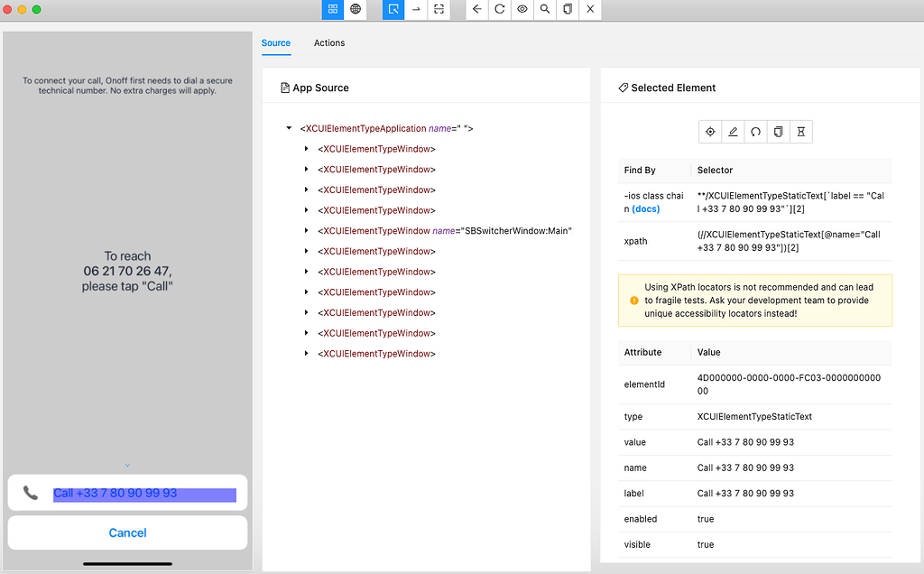Refresh source and screenshot
This screenshot has width=924, height=574.
click(500, 9)
